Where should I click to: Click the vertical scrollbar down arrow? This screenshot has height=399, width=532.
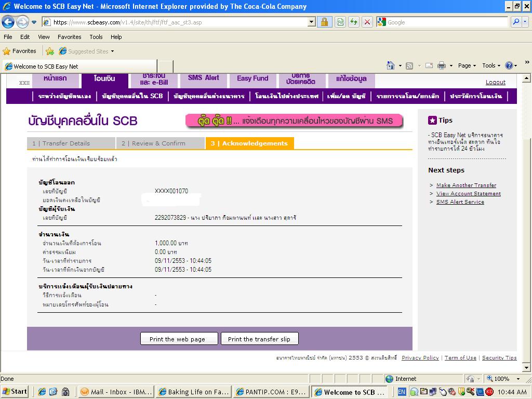(x=526, y=367)
